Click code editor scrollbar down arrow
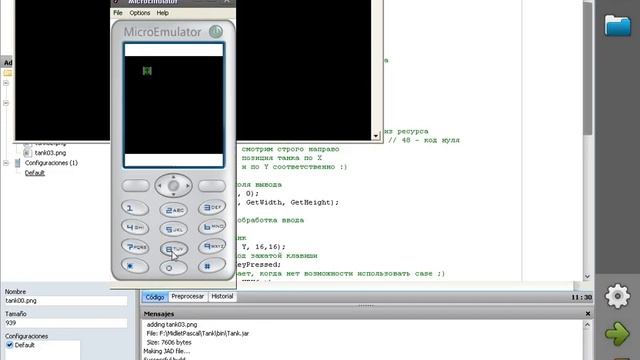This screenshot has width=640, height=360. click(x=587, y=276)
